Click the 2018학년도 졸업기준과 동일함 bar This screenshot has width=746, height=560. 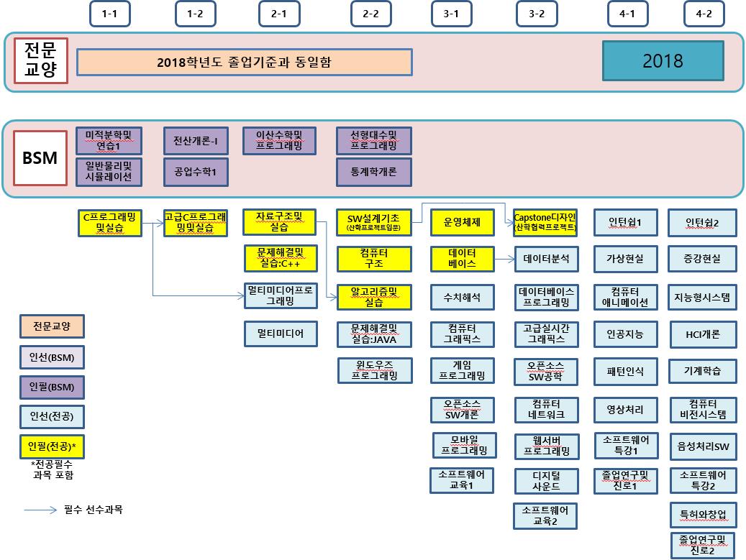pyautogui.click(x=244, y=63)
